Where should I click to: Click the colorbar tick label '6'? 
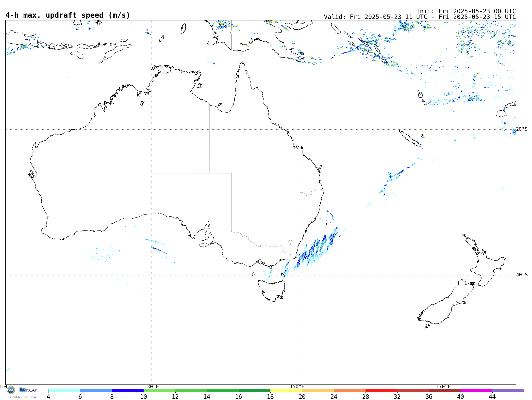click(x=80, y=397)
